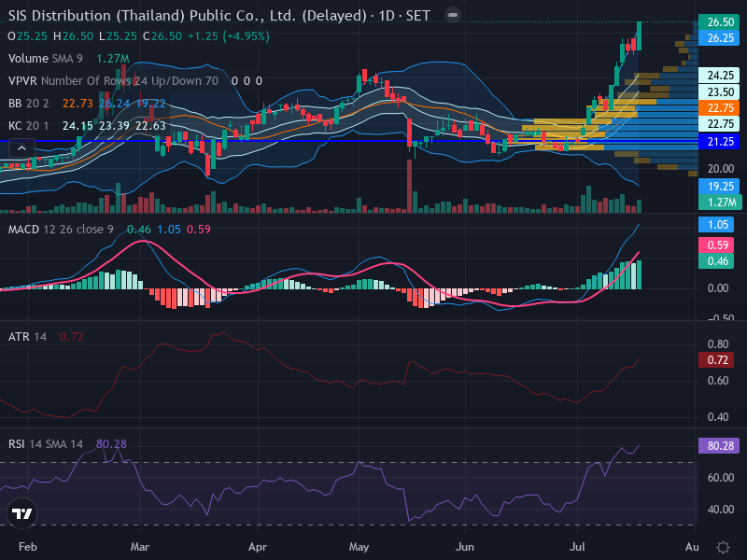Select the SIS Distribution symbol title

[219, 16]
